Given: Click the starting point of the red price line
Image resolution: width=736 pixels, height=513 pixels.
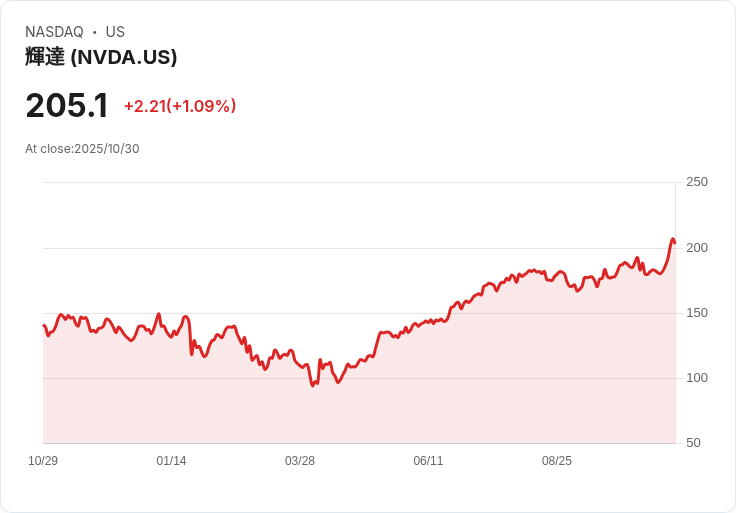Looking at the screenshot, I should (44, 325).
